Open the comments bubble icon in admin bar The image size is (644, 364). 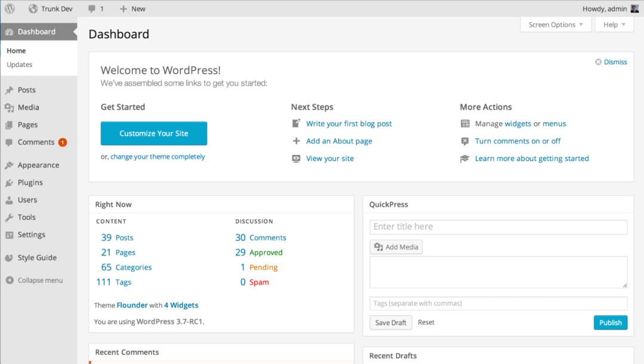[x=92, y=8]
